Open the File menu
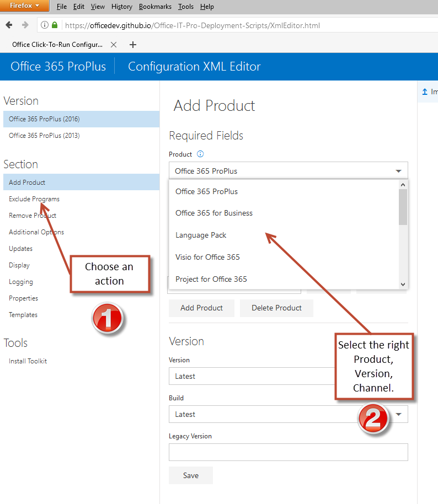 [x=61, y=7]
